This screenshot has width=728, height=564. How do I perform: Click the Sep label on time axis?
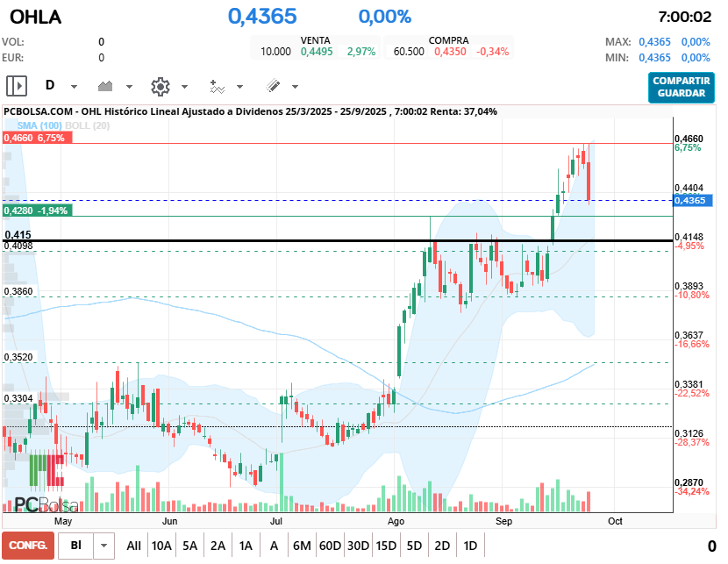click(503, 521)
